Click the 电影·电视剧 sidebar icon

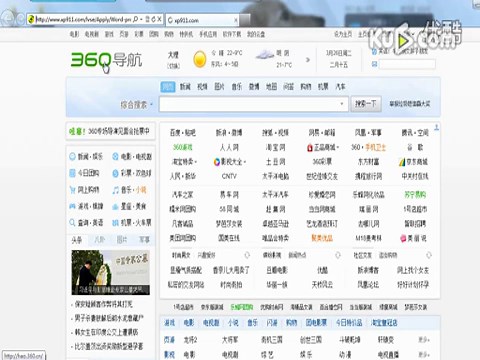pyautogui.click(x=115, y=156)
